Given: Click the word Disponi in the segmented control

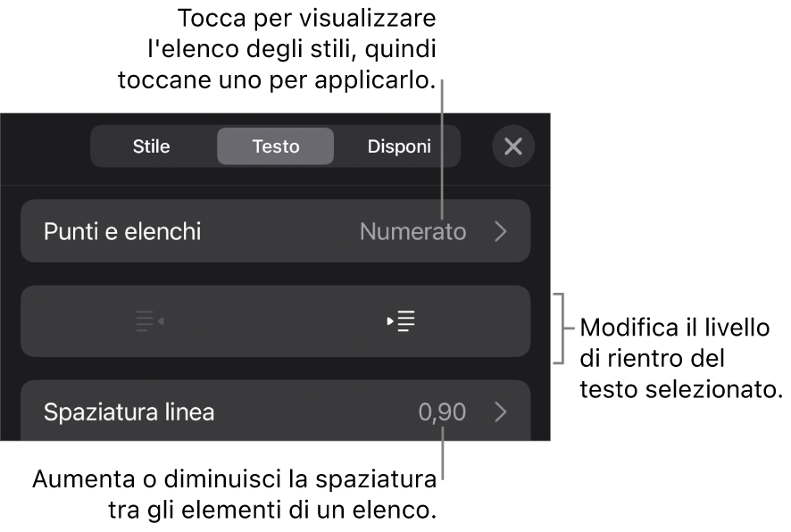Looking at the screenshot, I should pyautogui.click(x=399, y=146).
